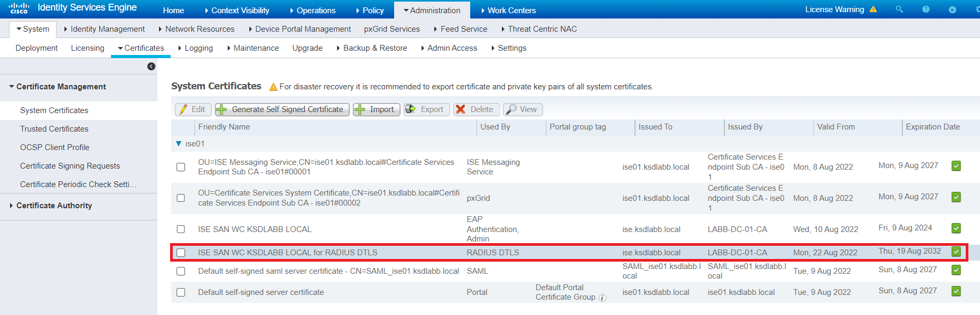Go to the Home tab

(x=173, y=10)
